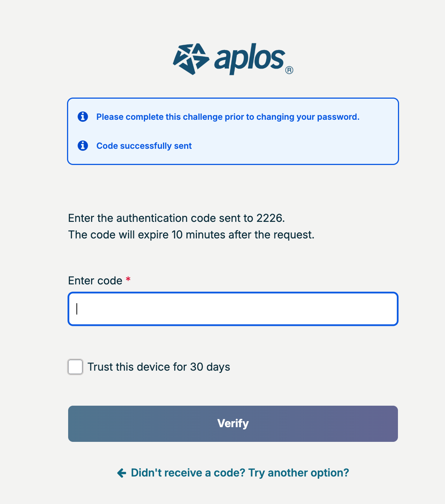Screen dimensions: 445x504
Task: Click the Enter code field label
Action: tap(95, 281)
